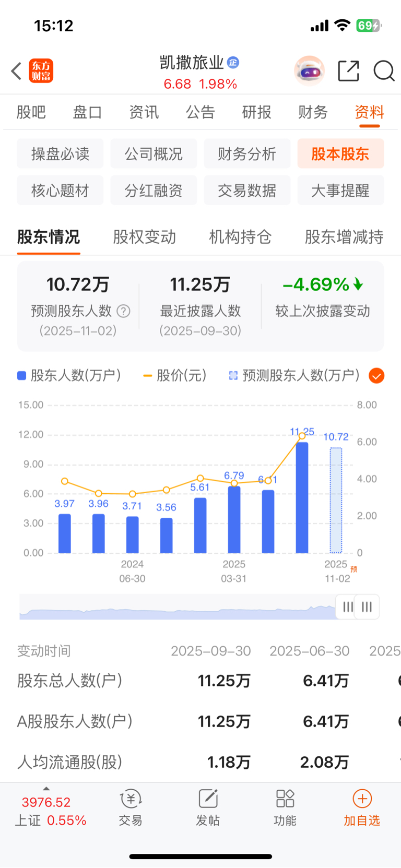Tap the robot assistant avatar icon

[310, 70]
